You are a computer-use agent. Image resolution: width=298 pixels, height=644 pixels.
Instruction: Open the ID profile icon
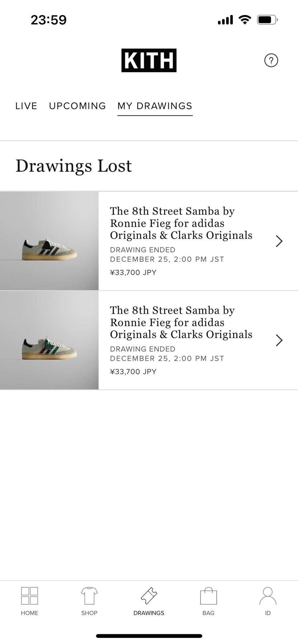(x=268, y=596)
